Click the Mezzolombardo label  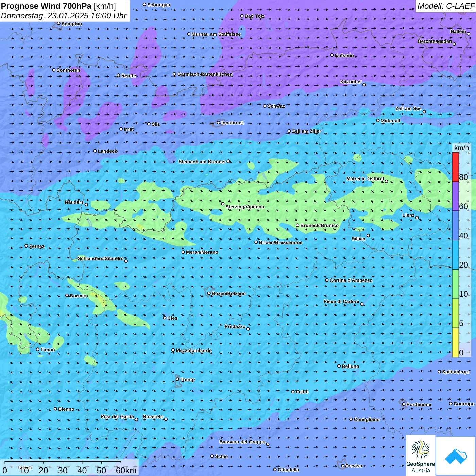(194, 350)
